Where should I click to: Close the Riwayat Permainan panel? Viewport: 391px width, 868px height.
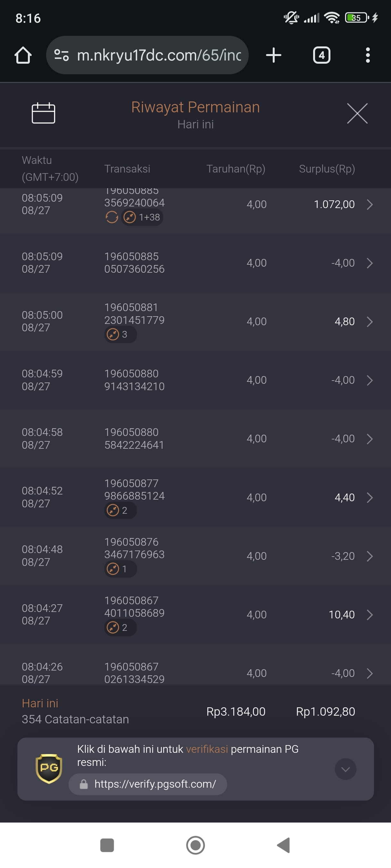coord(357,114)
